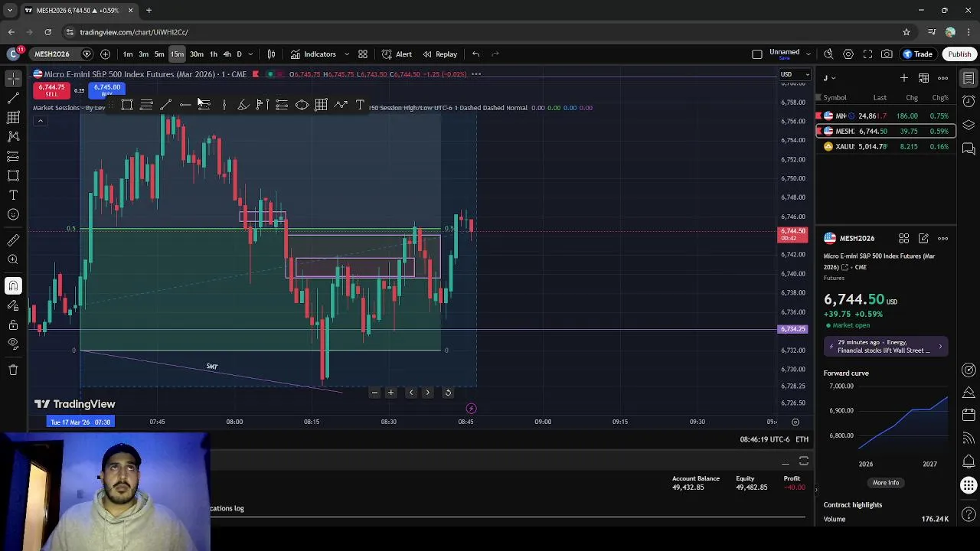Toggle magnet mode for drawings
Image resolution: width=980 pixels, height=551 pixels.
[x=13, y=285]
